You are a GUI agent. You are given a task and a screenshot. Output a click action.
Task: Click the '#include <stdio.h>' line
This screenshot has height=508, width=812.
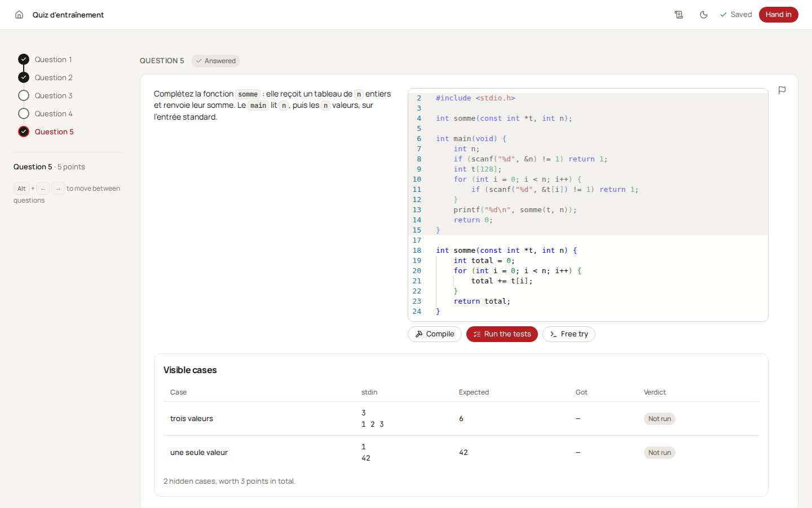click(475, 98)
